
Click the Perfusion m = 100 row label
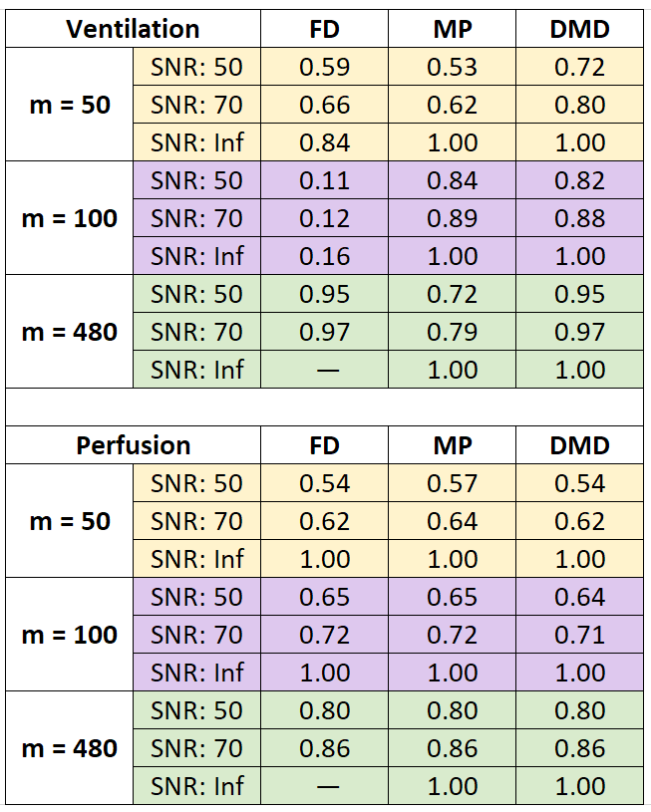(69, 635)
